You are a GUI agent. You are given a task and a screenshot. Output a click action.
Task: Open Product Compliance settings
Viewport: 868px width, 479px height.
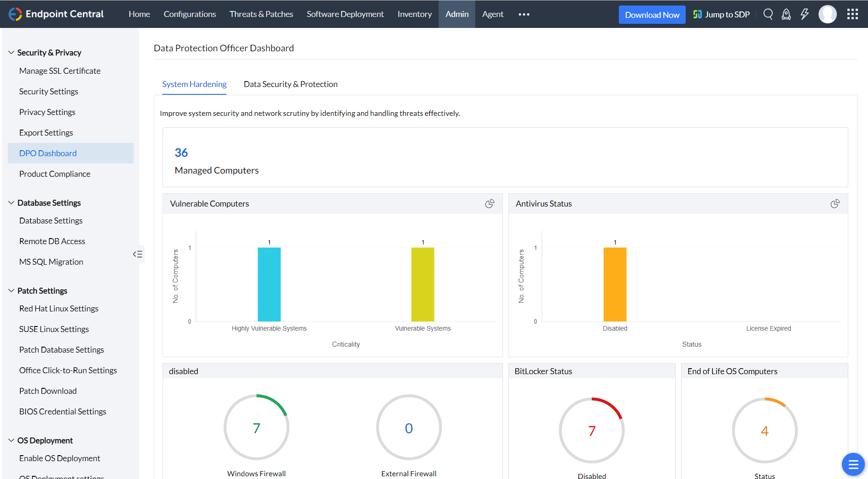click(55, 174)
